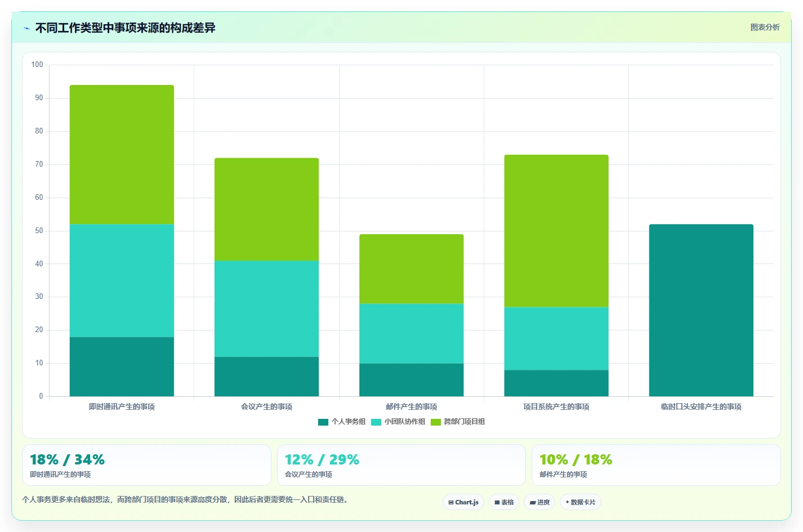803x532 pixels.
Task: Click the 邮件产生的事项 axis label
Action: pyautogui.click(x=412, y=406)
